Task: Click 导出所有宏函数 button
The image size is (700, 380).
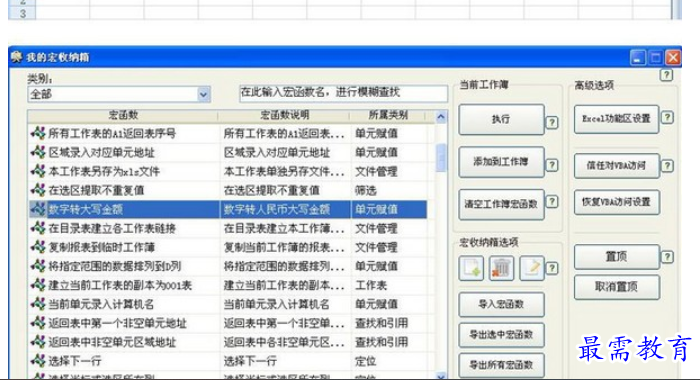Action: click(x=501, y=365)
